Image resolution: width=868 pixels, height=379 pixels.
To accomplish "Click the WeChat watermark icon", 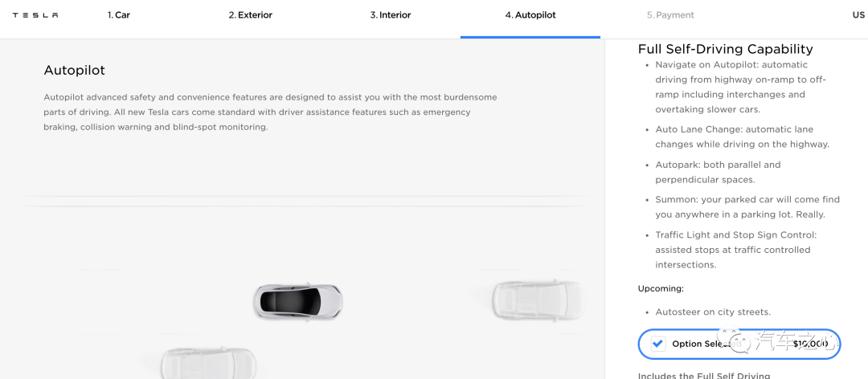I will 734,340.
